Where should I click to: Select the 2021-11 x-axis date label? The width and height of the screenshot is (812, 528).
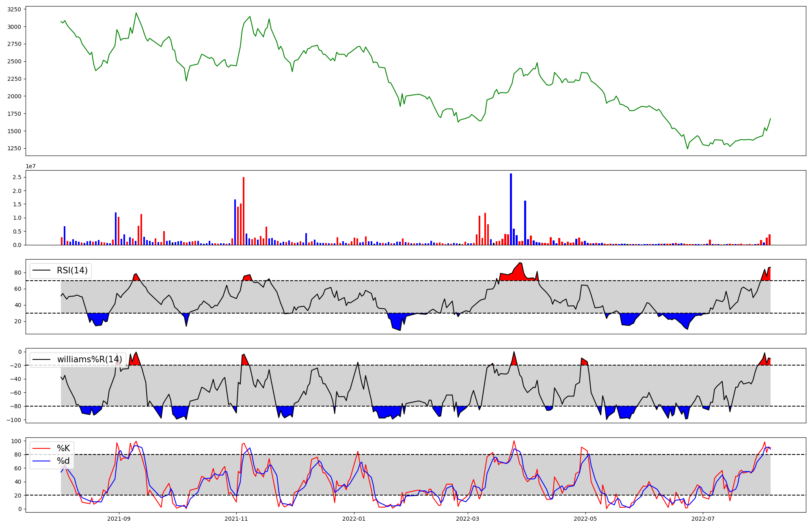(x=236, y=519)
